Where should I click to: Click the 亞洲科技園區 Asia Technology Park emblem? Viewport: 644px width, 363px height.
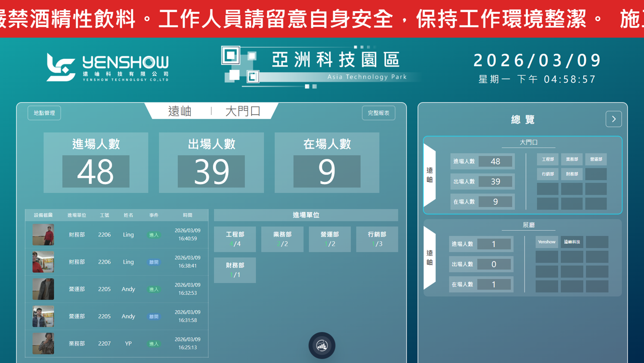pyautogui.click(x=320, y=67)
